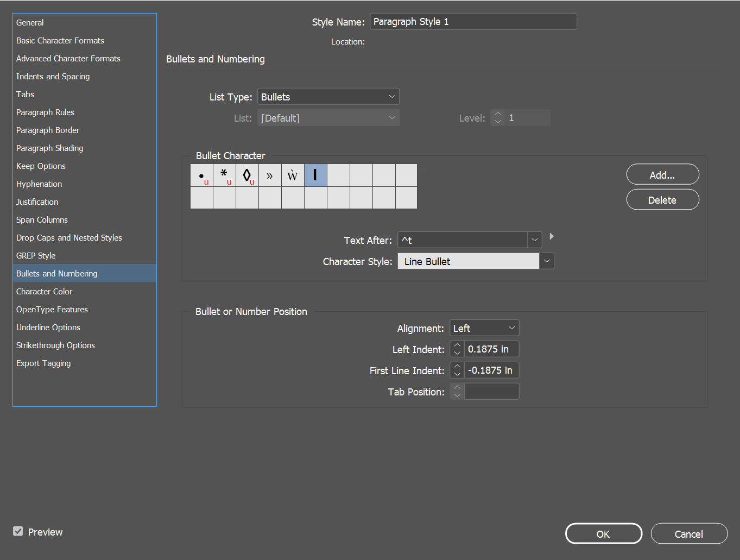Open Paragraph Rules category
This screenshot has height=560, width=740.
[85, 112]
